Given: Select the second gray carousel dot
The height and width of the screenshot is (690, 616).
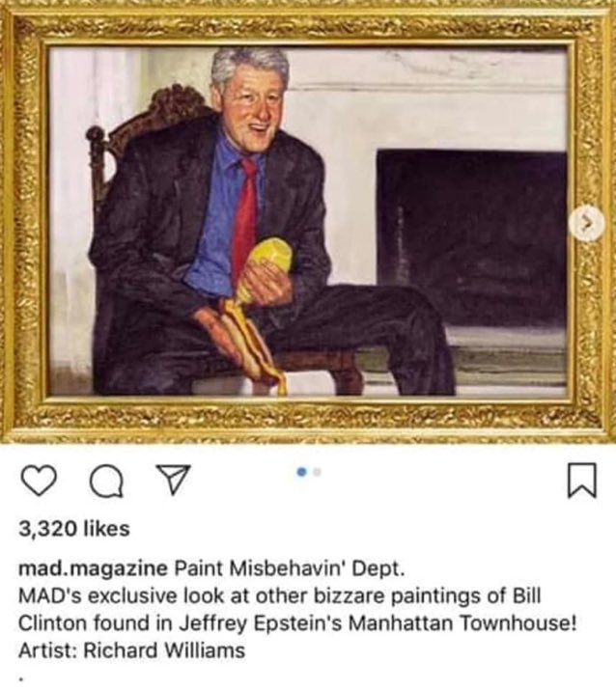Looking at the screenshot, I should [317, 472].
